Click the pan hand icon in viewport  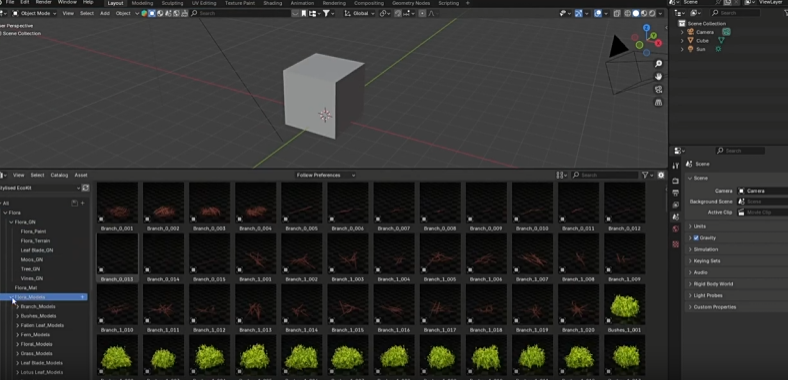click(x=658, y=76)
